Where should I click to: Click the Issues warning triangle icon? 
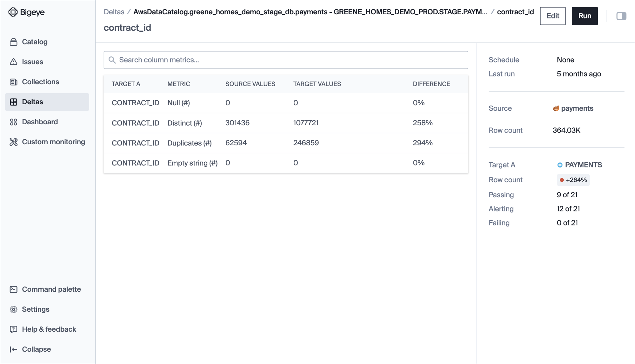[13, 62]
